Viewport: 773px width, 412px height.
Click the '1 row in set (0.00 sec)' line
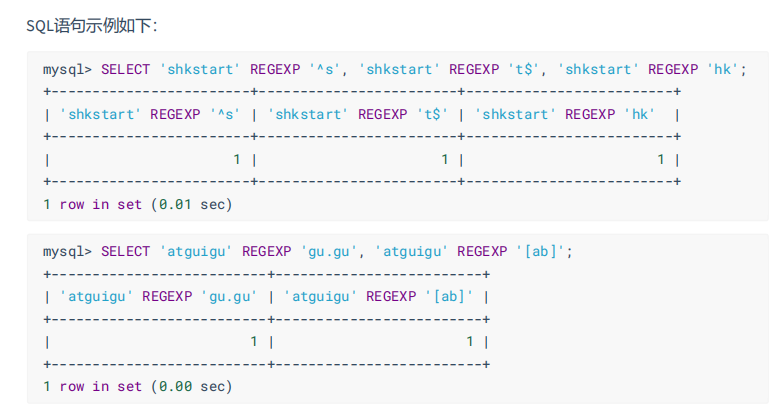click(137, 386)
